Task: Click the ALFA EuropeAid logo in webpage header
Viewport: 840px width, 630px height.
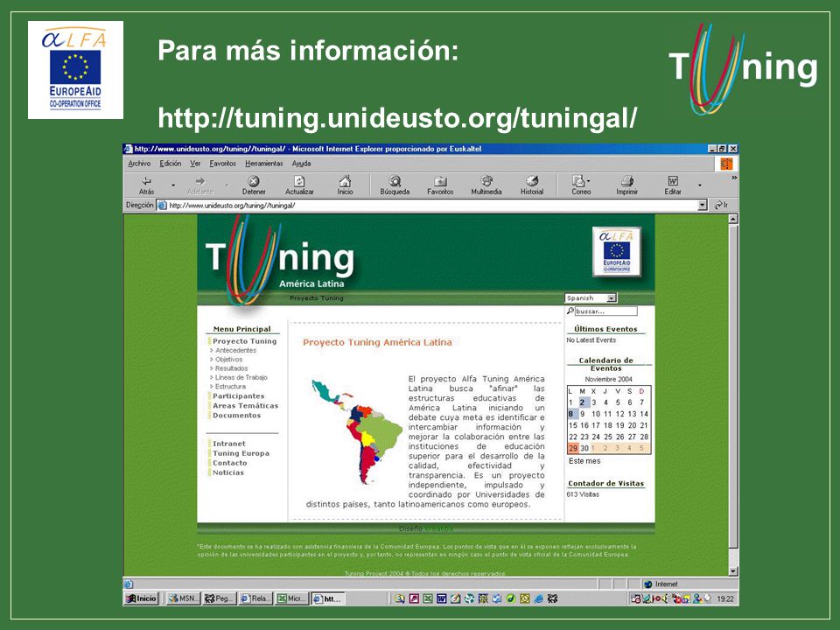Action: tap(617, 251)
